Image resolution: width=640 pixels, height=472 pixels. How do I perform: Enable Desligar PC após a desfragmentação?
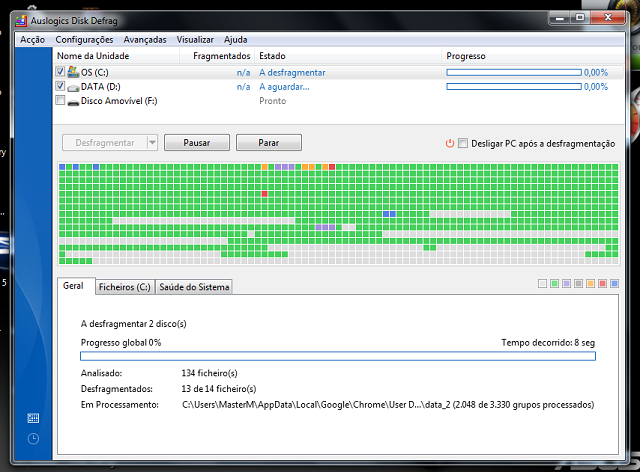pyautogui.click(x=463, y=143)
